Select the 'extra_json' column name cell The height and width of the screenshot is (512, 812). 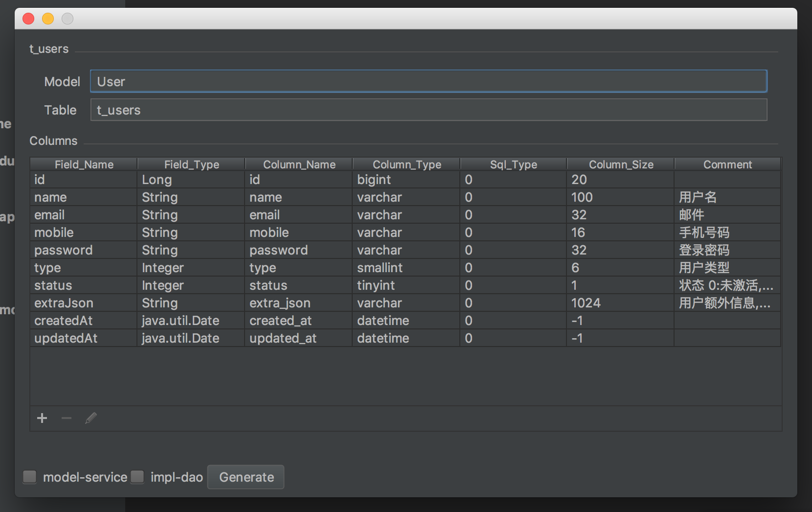point(299,303)
